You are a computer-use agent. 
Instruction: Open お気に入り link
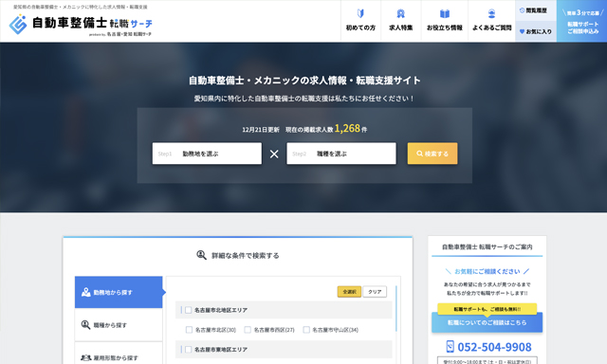point(536,31)
